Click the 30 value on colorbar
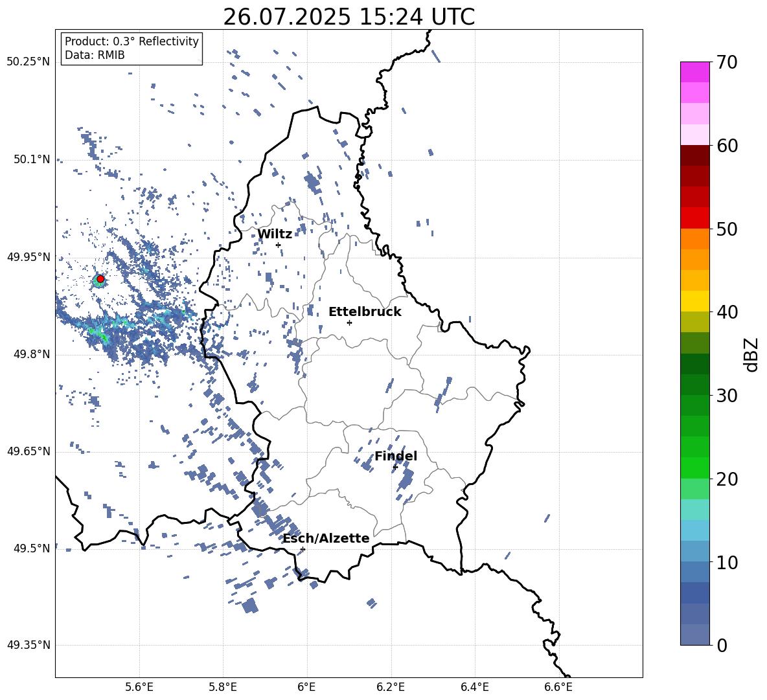Viewport: 767px width, 700px height. 727,396
